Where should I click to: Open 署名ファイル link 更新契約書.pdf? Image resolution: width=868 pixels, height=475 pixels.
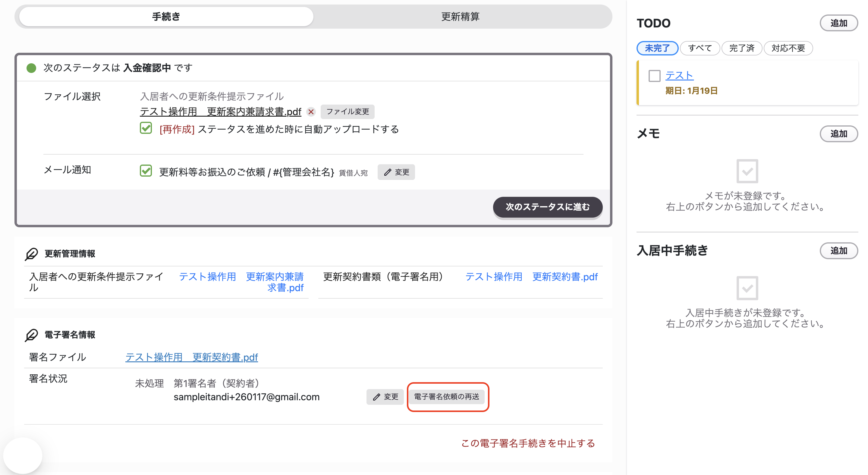(191, 357)
